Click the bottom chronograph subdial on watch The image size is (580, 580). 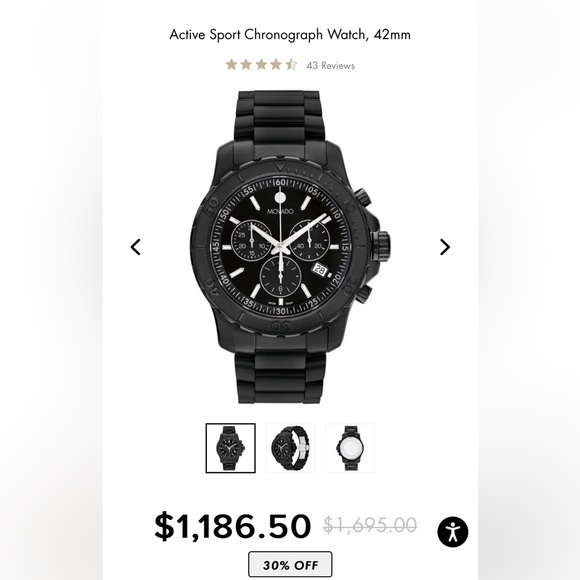(x=280, y=276)
